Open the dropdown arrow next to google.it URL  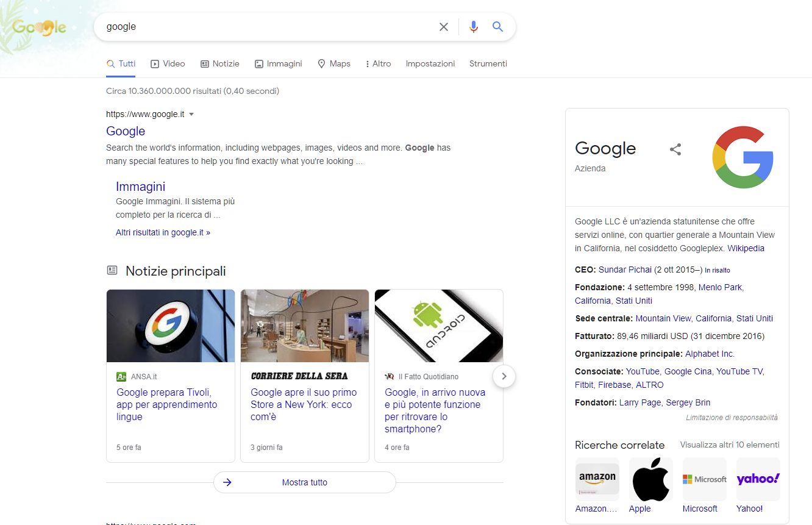click(191, 114)
